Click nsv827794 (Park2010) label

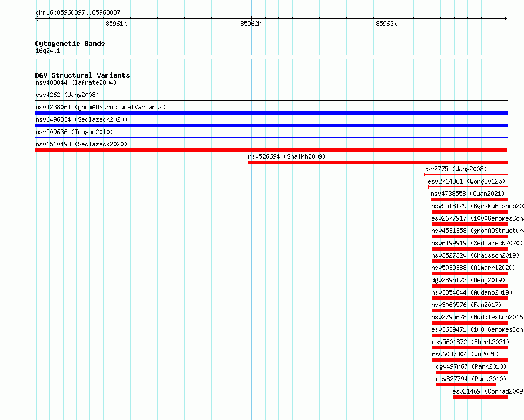(471, 379)
